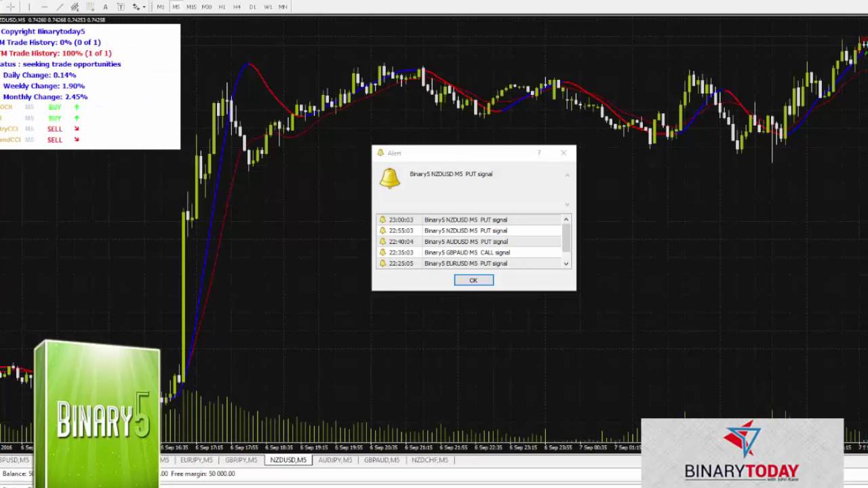Open the AUDJPY,M5 chart tab
The width and height of the screenshot is (868, 488).
tap(335, 460)
